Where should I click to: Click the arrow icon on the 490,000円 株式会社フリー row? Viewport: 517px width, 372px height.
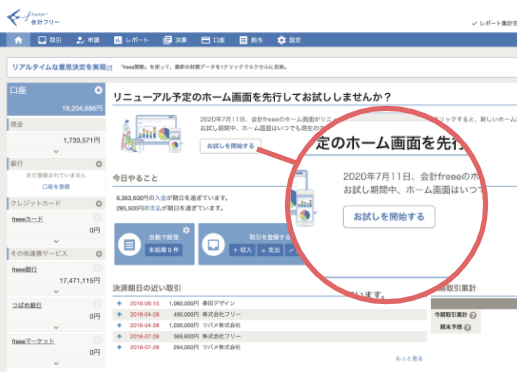[119, 314]
